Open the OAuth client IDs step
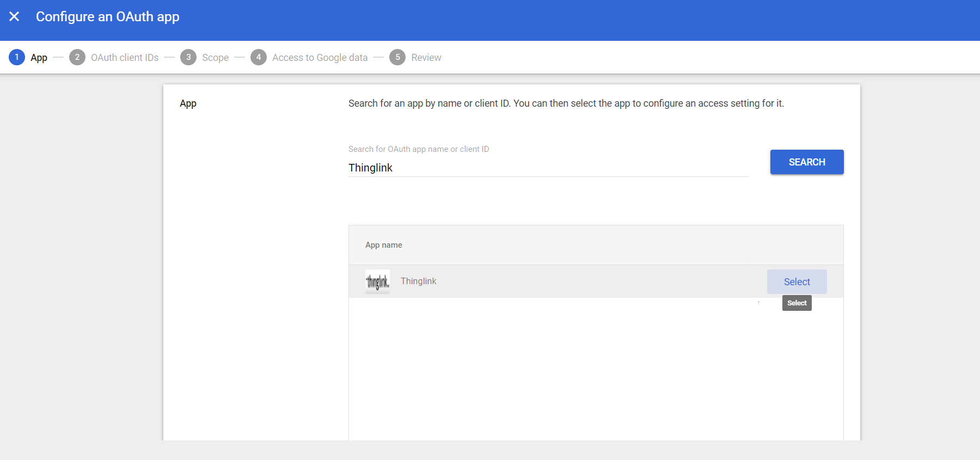Image resolution: width=980 pixels, height=460 pixels. [124, 57]
